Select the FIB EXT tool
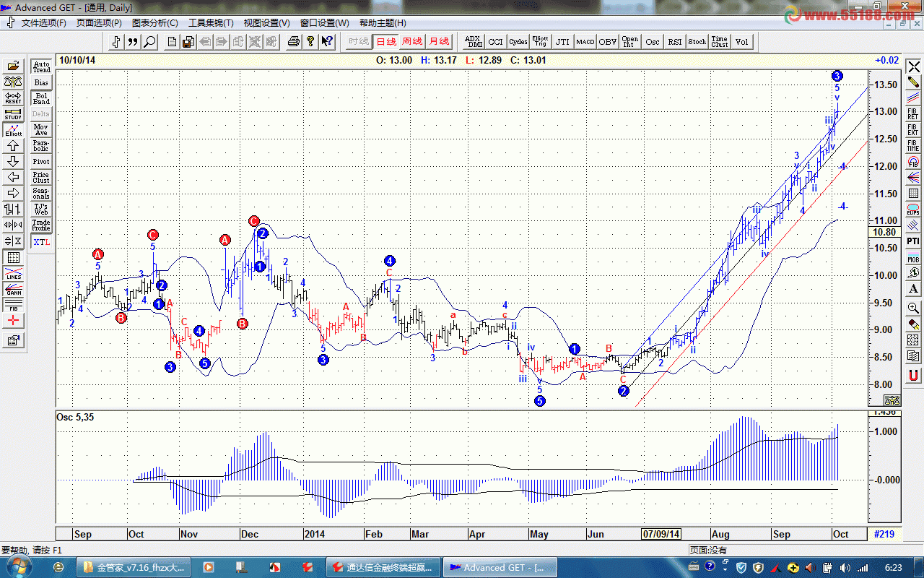Viewport: 924px width, 578px height. [x=913, y=131]
